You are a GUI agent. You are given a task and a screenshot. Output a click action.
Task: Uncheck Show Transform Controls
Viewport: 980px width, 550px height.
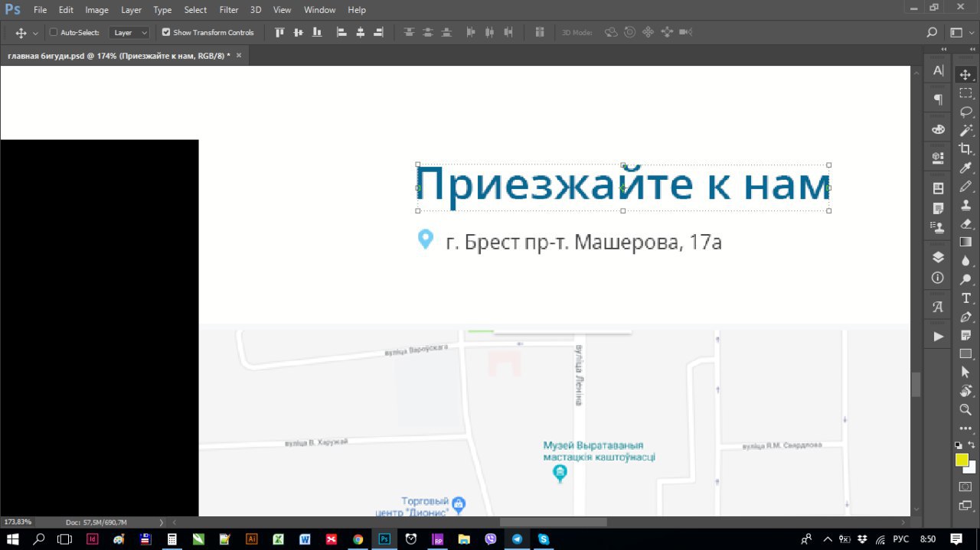pos(166,32)
